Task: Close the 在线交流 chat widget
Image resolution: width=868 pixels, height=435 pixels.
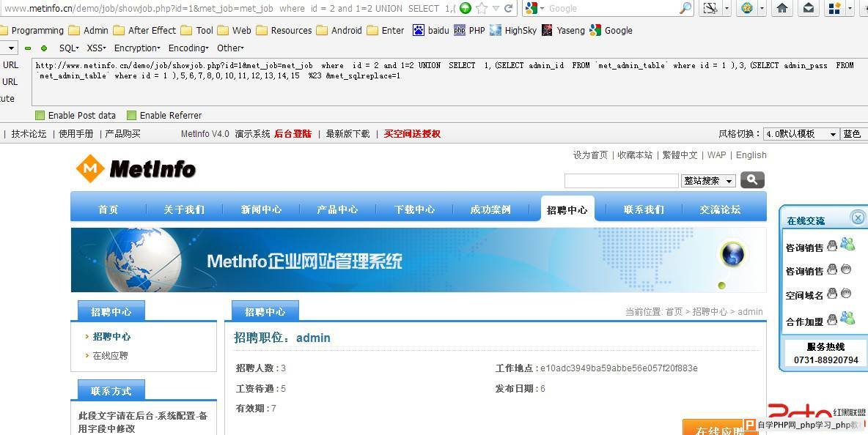Action: tap(858, 218)
